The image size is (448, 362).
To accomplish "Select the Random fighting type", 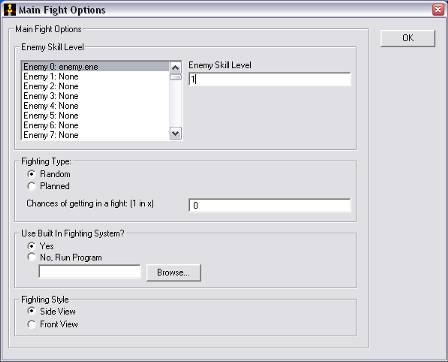I will point(31,174).
